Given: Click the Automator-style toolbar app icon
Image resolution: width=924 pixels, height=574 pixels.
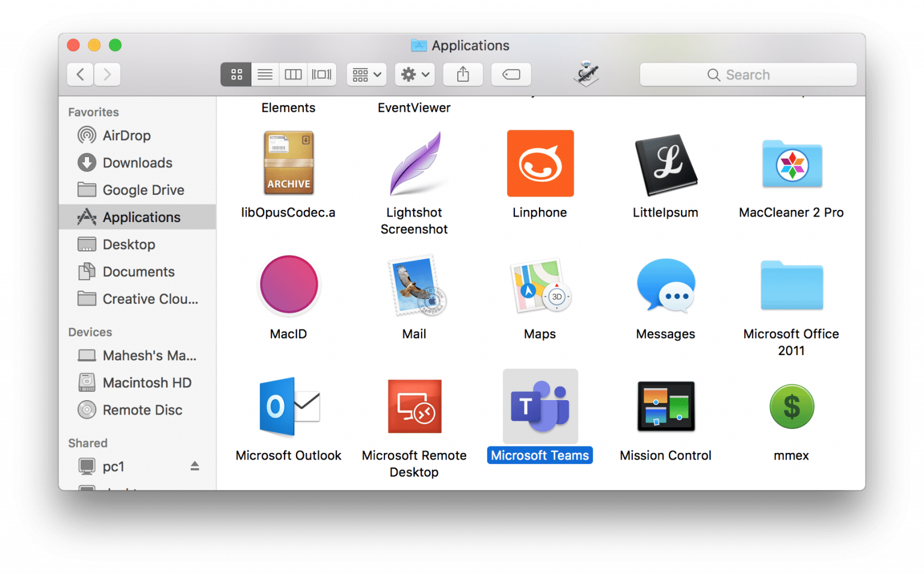Looking at the screenshot, I should click(587, 74).
